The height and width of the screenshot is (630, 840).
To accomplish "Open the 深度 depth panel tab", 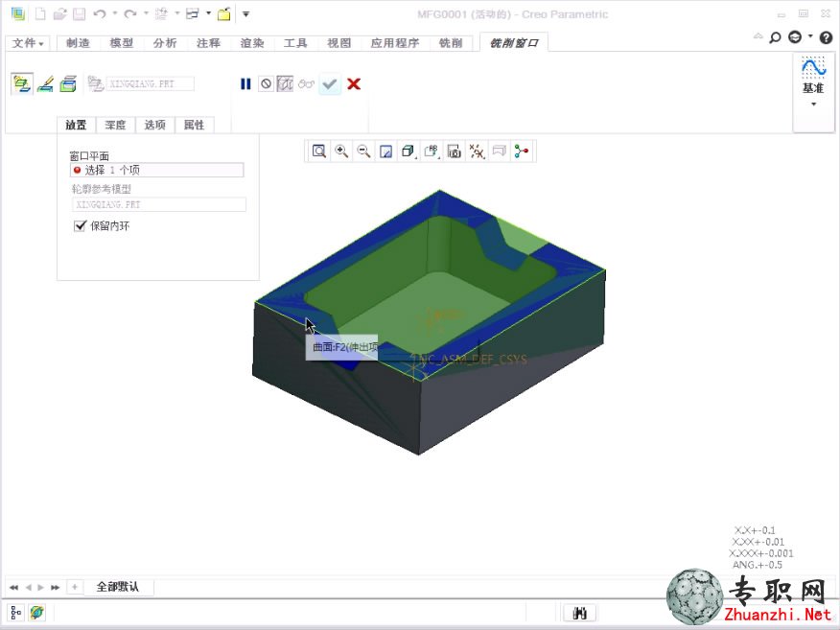I will 115,125.
